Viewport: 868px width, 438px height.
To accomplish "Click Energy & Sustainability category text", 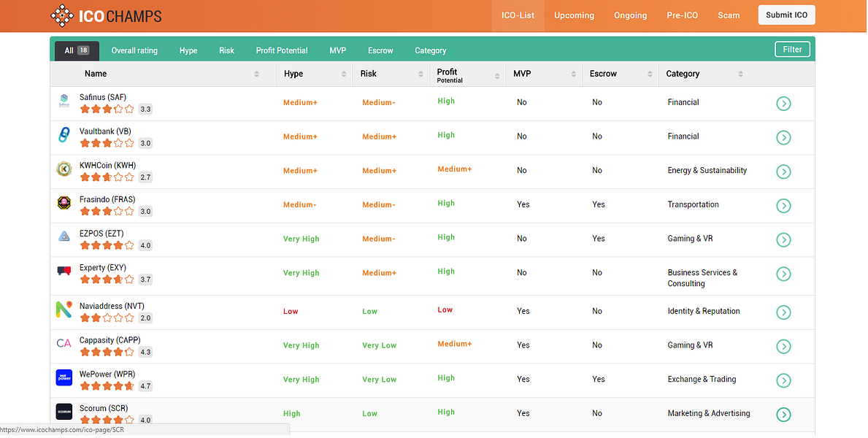I will tap(707, 171).
